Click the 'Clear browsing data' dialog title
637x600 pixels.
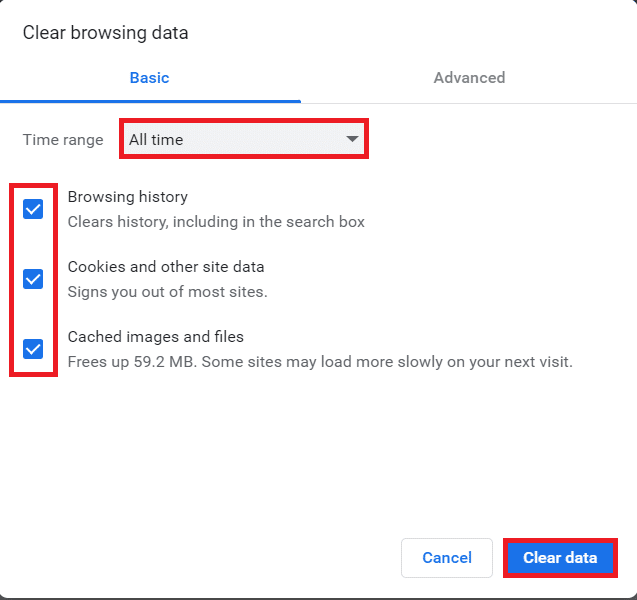tap(105, 33)
